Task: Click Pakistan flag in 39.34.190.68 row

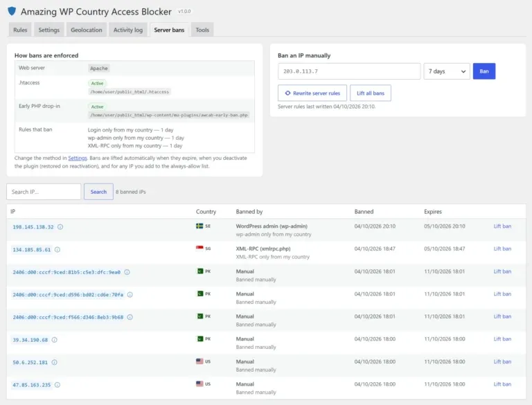Action: pyautogui.click(x=199, y=339)
